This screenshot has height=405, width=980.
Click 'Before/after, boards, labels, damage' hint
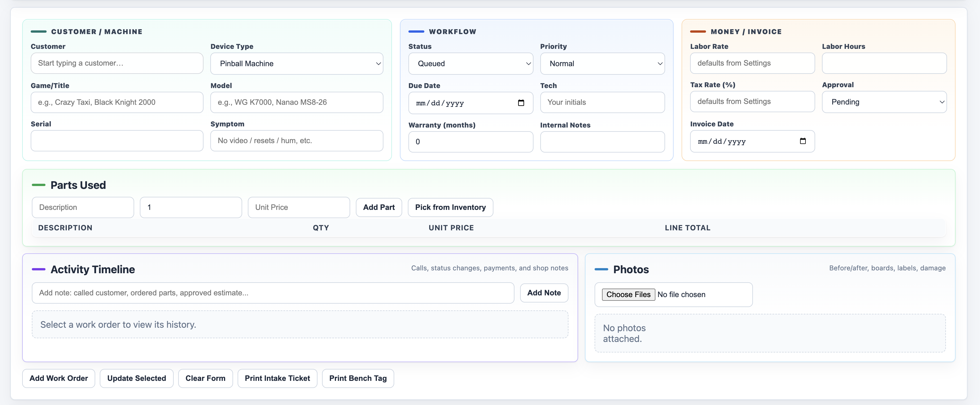tap(887, 268)
